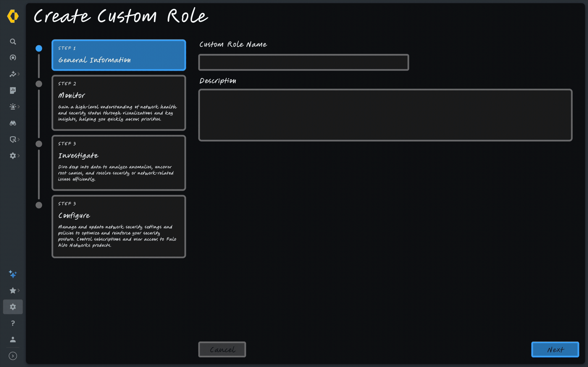Screen dimensions: 588x367
Task: Select Step 1 General Information
Action: [x=119, y=55]
